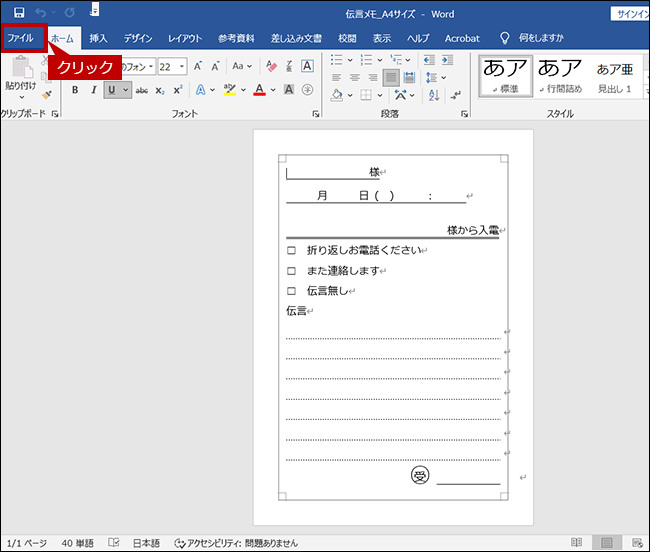Check the 伝言無し checkbox
The height and width of the screenshot is (552, 650).
click(x=292, y=291)
